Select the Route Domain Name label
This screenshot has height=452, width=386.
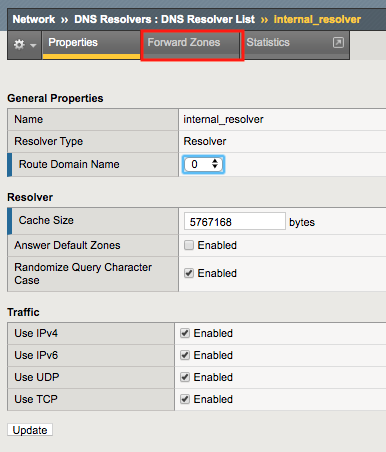point(69,164)
